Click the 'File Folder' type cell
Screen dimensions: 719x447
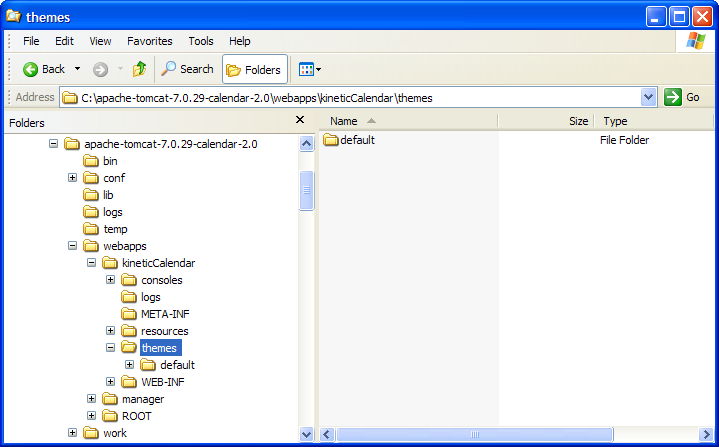click(625, 140)
